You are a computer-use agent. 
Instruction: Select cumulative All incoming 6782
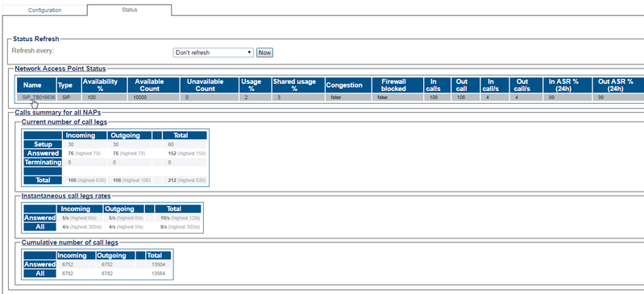(x=68, y=274)
